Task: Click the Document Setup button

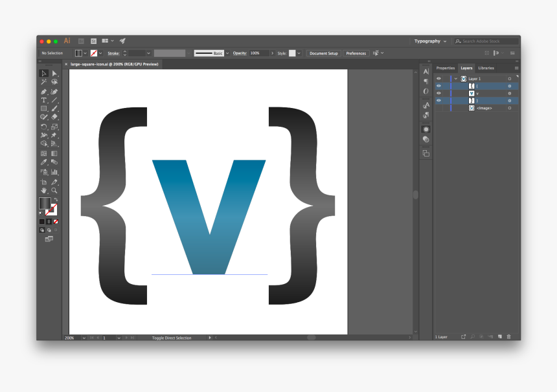Action: pos(324,53)
